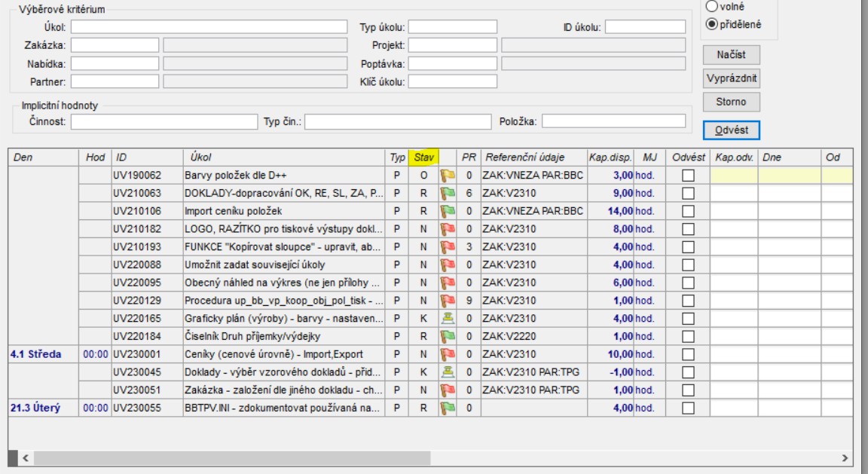This screenshot has height=474, width=868.
Task: Click the Činnost input field
Action: (164, 121)
